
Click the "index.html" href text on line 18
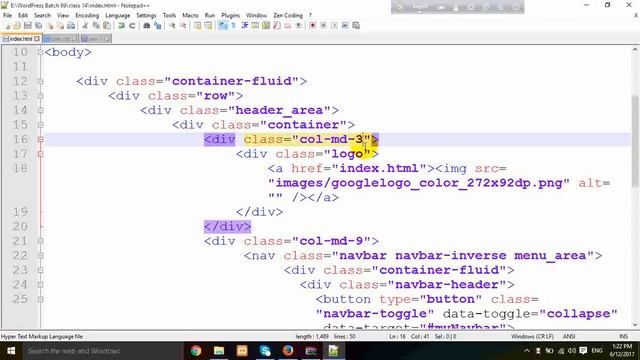pos(379,168)
